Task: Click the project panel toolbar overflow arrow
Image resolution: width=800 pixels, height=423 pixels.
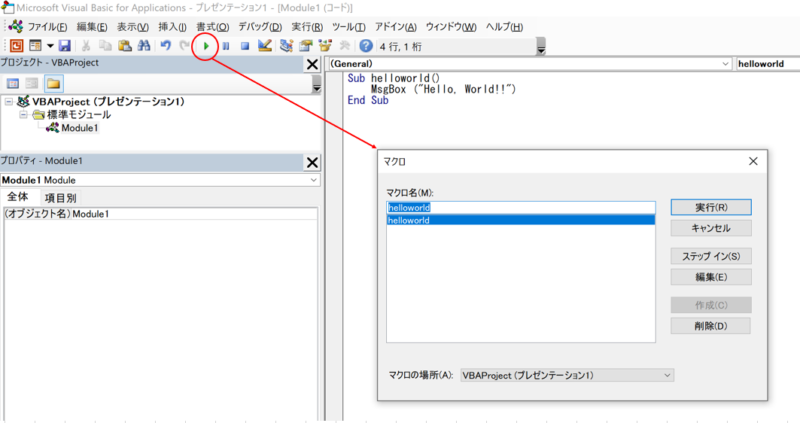Action: 316,84
